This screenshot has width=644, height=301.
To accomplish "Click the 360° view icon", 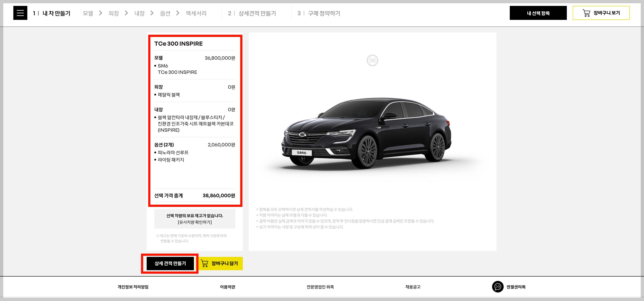I will [372, 61].
